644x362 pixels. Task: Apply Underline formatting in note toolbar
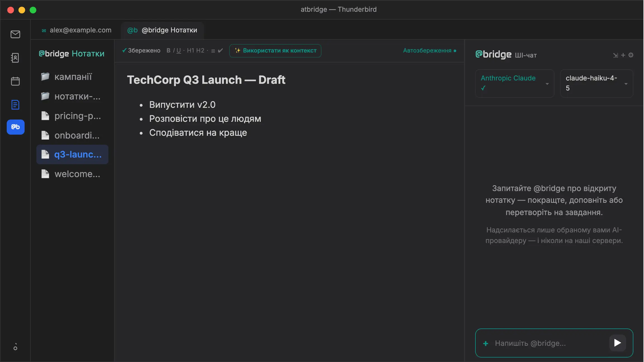(179, 51)
